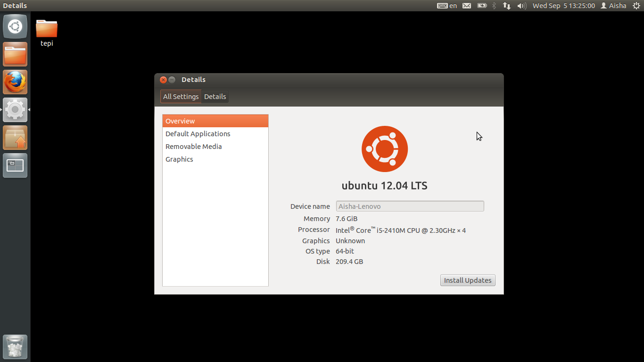
Task: Open the Aisha user menu
Action: coord(613,6)
